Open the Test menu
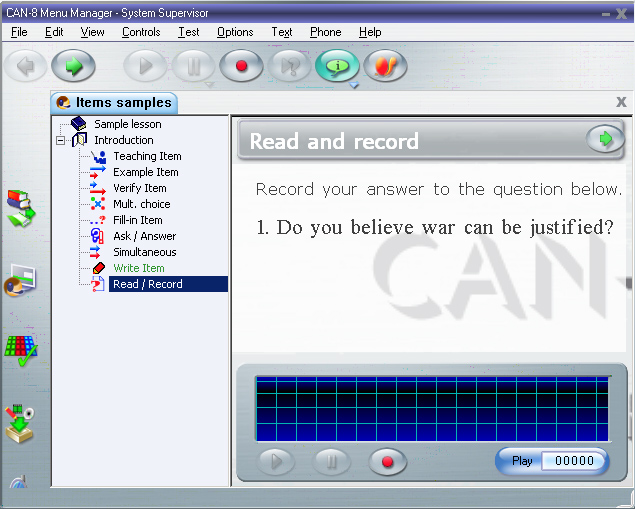The width and height of the screenshot is (635, 509). (x=189, y=32)
